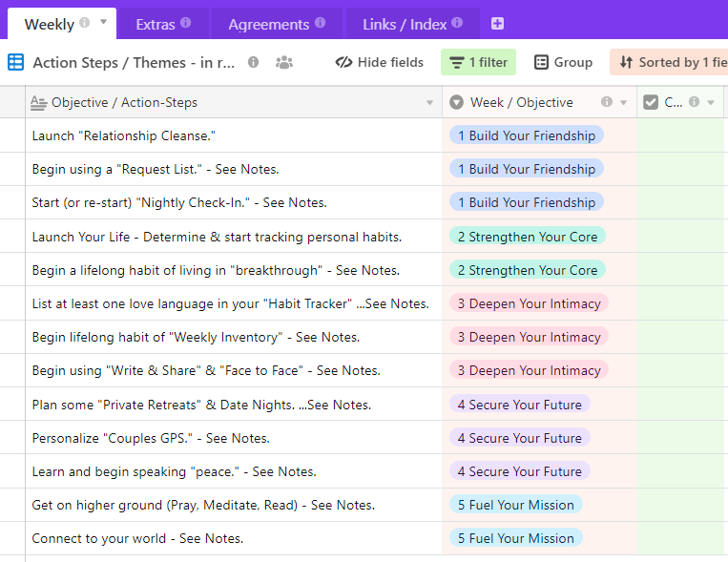This screenshot has width=728, height=562.
Task: Select 'Connect to your world' cell
Action: click(234, 538)
